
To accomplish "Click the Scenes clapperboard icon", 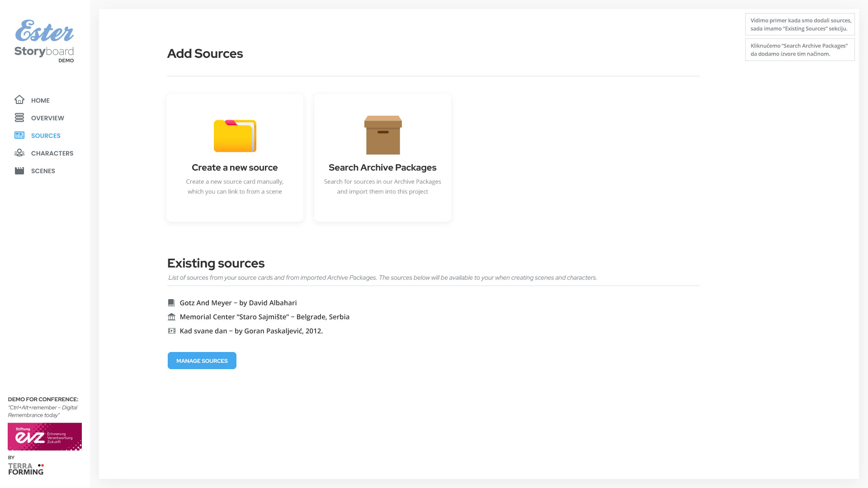I will pos(19,171).
